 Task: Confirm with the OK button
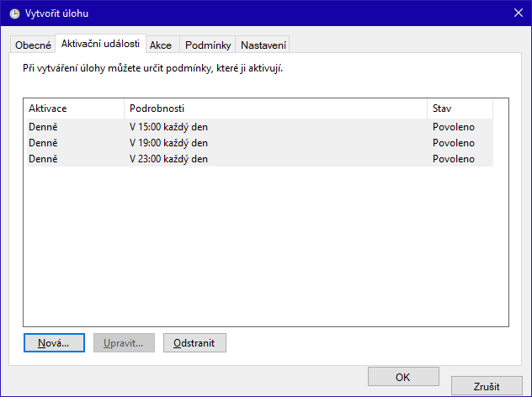pyautogui.click(x=402, y=376)
